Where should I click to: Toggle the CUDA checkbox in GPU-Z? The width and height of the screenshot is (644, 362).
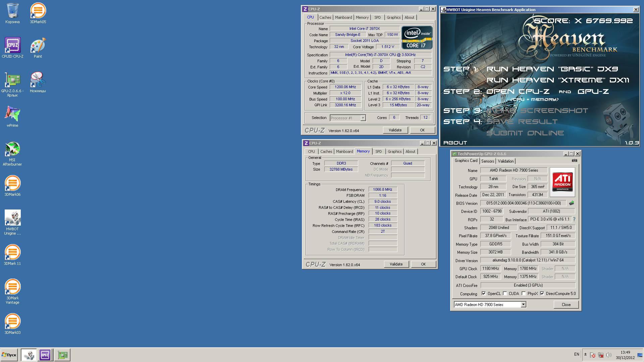tap(505, 293)
